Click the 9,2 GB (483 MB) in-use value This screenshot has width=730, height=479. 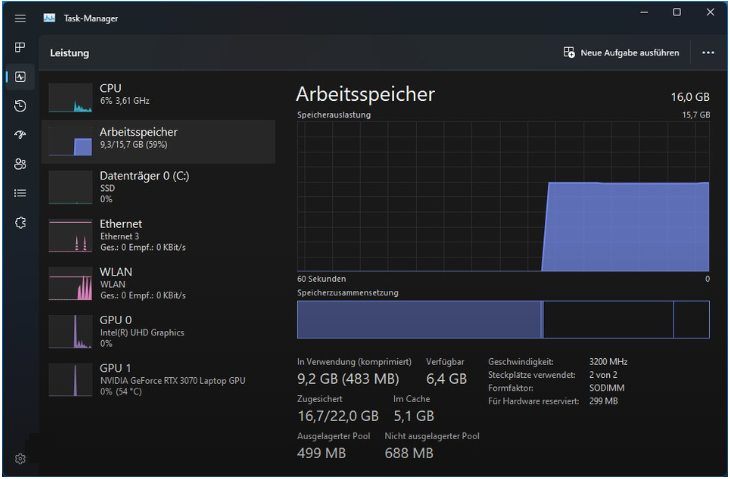348,378
